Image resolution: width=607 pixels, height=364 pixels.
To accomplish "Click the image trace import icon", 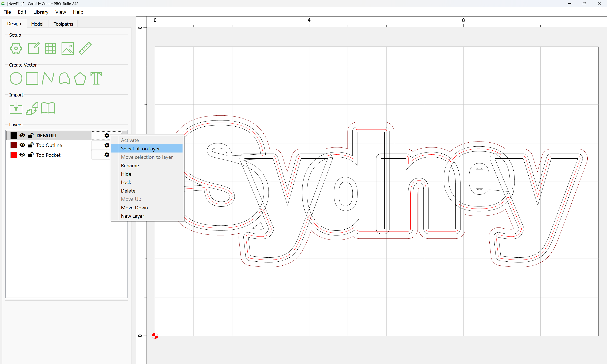I will (x=32, y=108).
